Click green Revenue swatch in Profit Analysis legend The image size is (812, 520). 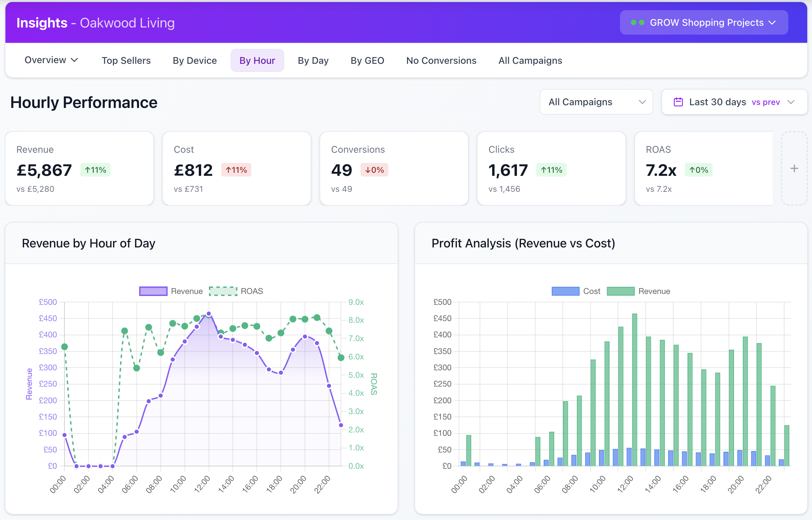[x=620, y=291]
